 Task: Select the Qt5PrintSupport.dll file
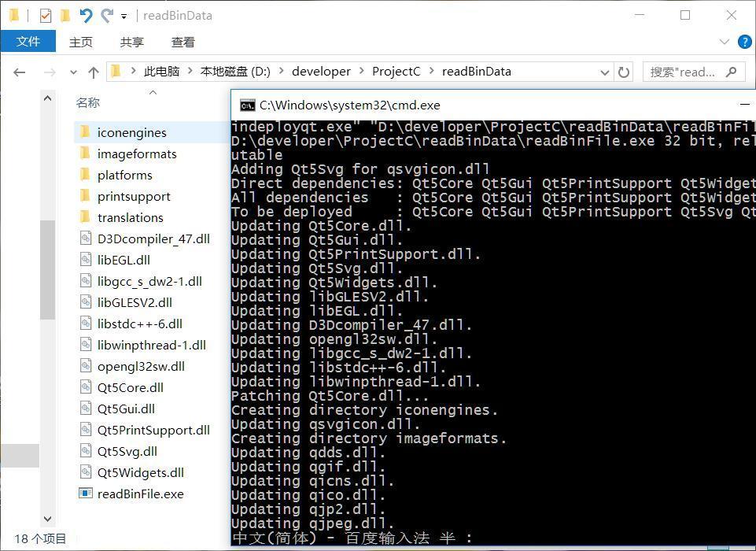pyautogui.click(x=153, y=430)
